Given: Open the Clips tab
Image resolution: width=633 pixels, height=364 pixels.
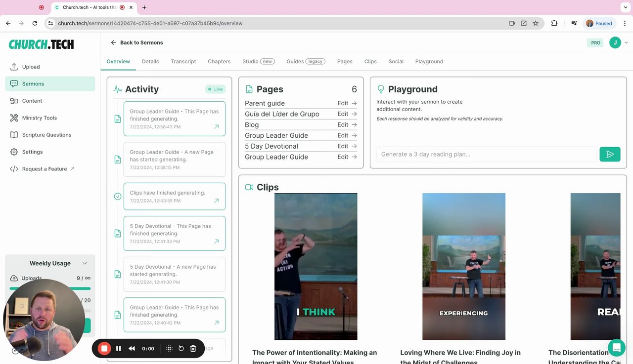Looking at the screenshot, I should pos(370,62).
